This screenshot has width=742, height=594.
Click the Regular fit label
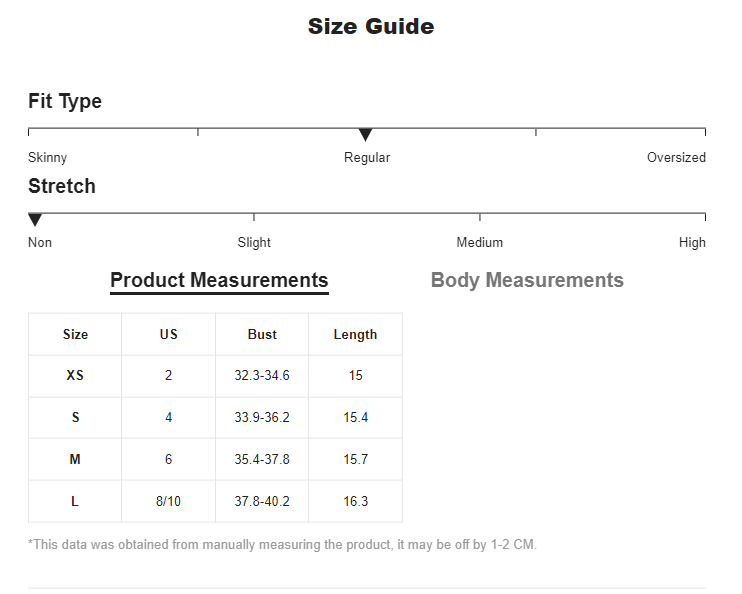coord(367,158)
